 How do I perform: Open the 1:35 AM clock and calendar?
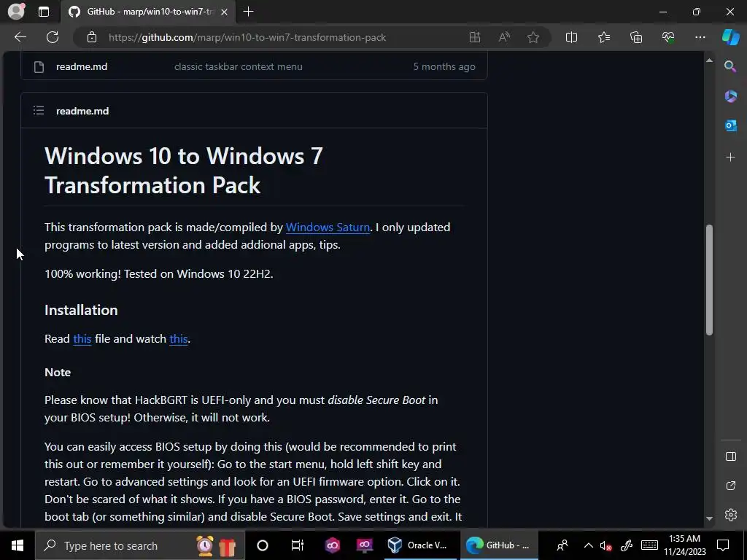(x=684, y=545)
